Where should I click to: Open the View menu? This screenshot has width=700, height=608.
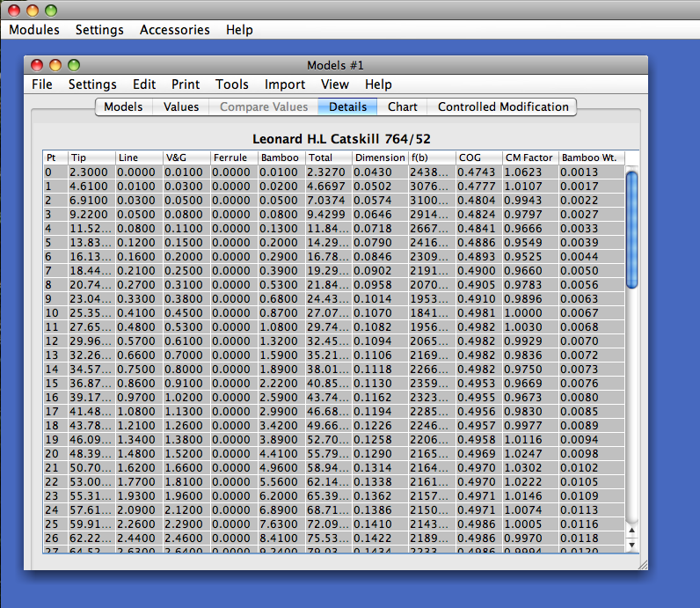[335, 84]
